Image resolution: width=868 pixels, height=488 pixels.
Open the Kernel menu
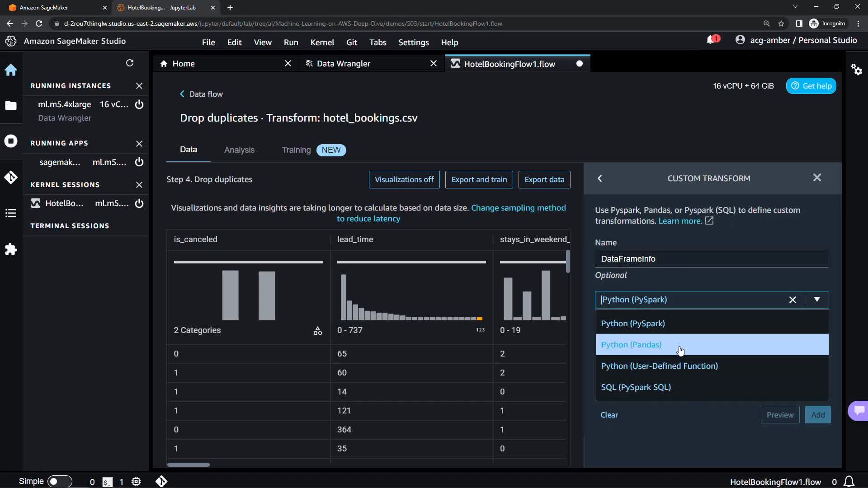point(322,42)
